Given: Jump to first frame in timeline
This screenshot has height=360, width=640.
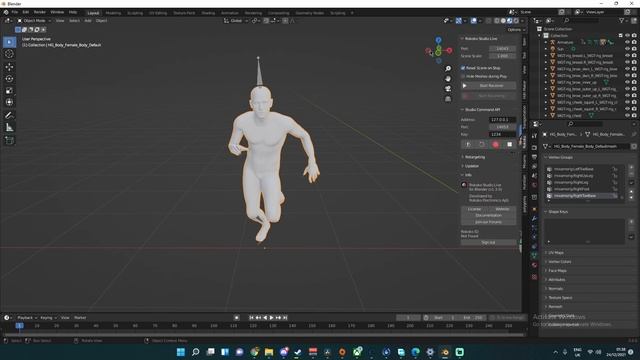Looking at the screenshot, I should click(x=251, y=318).
